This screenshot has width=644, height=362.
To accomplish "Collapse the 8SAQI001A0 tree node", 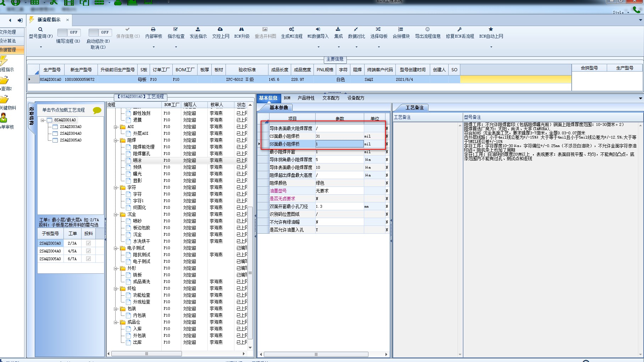I will [x=43, y=120].
